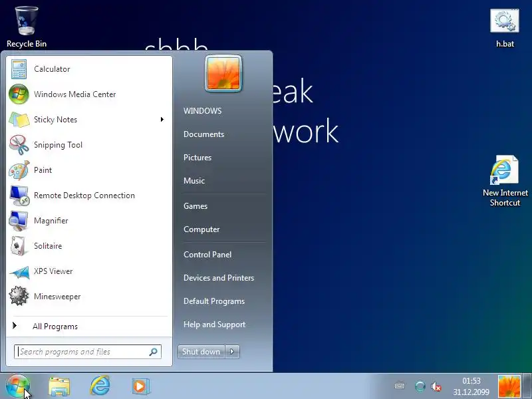Open Music from the Start menu
This screenshot has width=532, height=399.
(194, 181)
